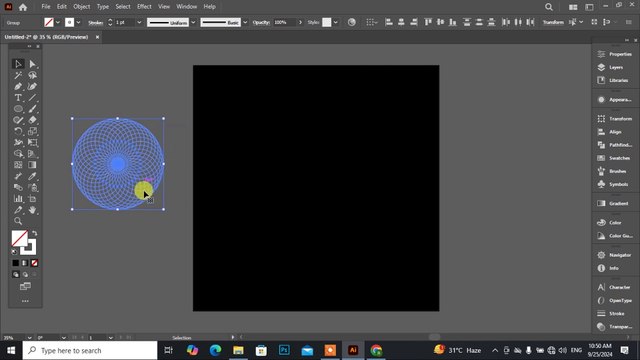Activate the Color mode button
The image size is (640, 360).
coord(16,263)
